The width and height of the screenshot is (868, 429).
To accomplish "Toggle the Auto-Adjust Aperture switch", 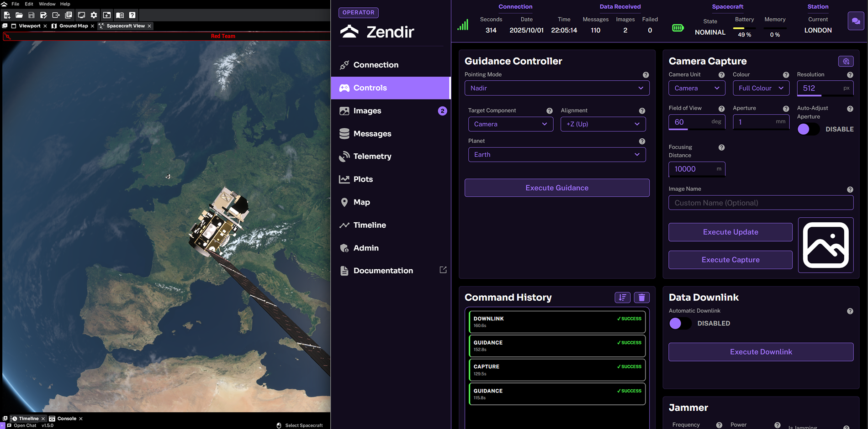I will tap(808, 129).
